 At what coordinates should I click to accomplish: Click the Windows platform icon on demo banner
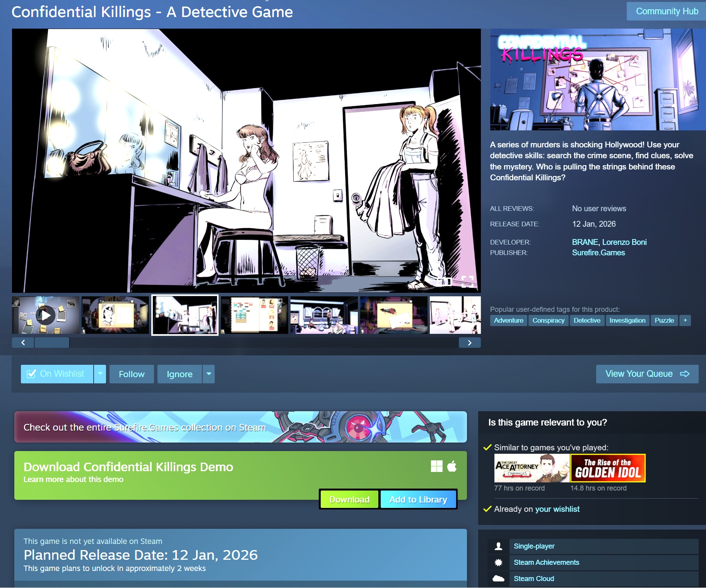(437, 466)
